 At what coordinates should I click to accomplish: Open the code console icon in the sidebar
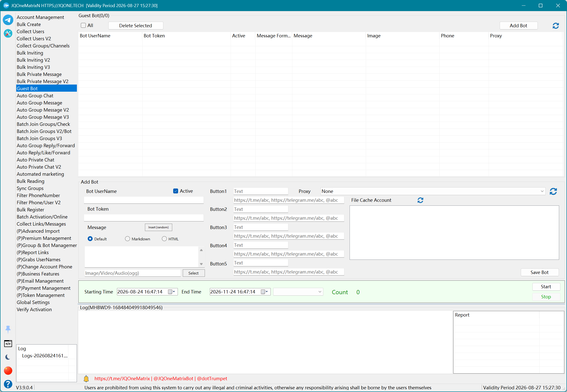pos(8,344)
